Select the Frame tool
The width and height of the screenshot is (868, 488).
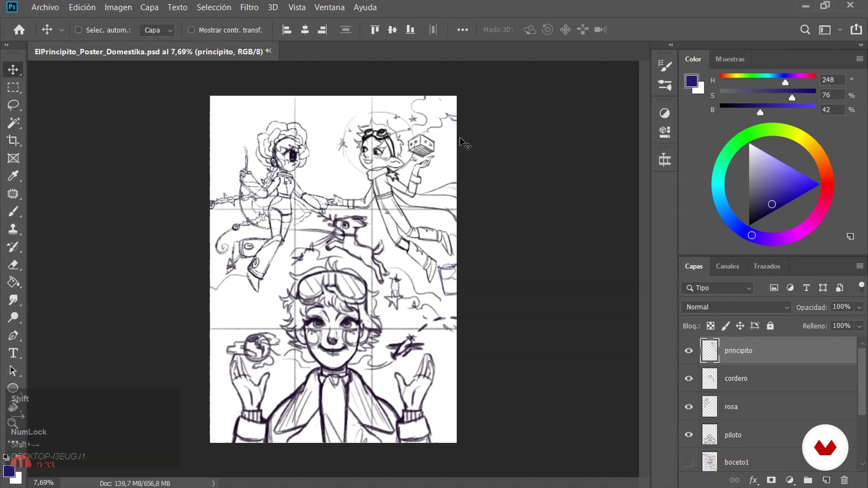pyautogui.click(x=13, y=158)
